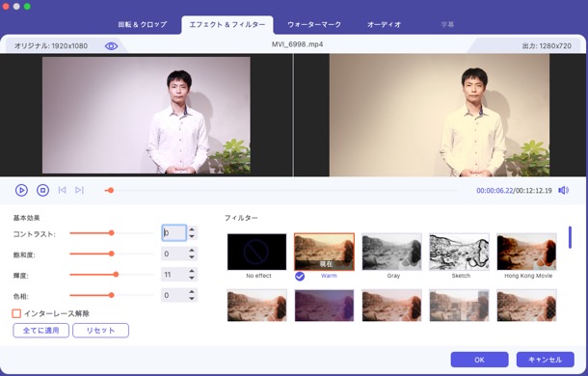This screenshot has height=376, width=588.
Task: Jump to previous frame
Action: click(x=63, y=190)
